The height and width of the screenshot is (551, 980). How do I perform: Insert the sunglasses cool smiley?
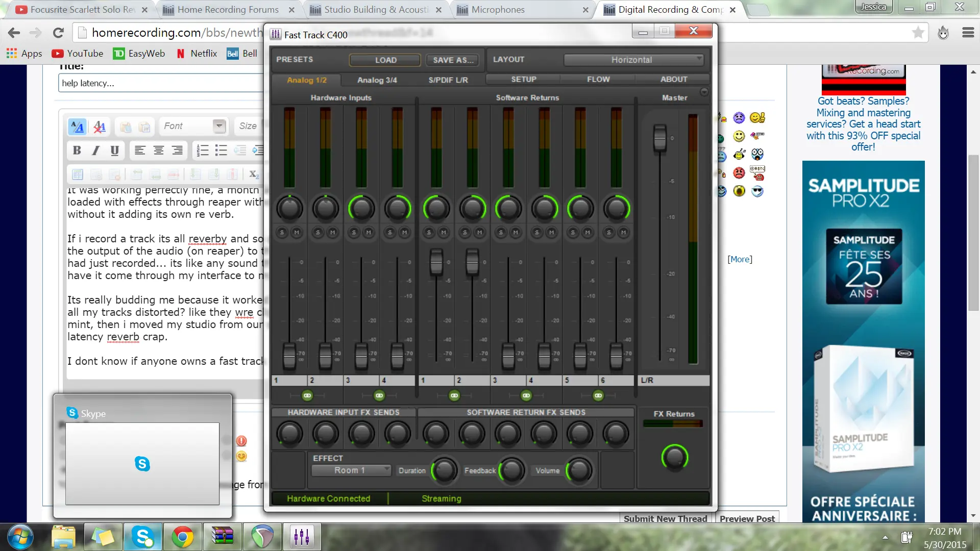[757, 191]
